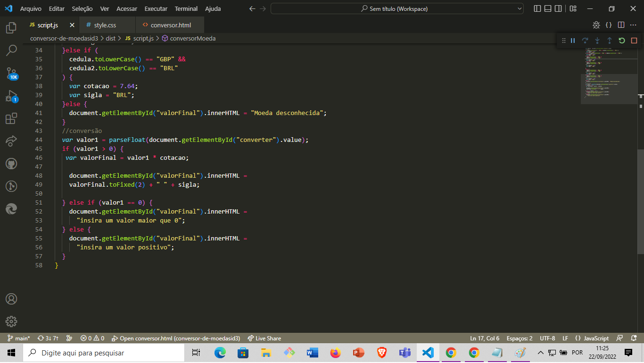This screenshot has width=644, height=363.
Task: Restart the debug session
Action: coord(622,41)
